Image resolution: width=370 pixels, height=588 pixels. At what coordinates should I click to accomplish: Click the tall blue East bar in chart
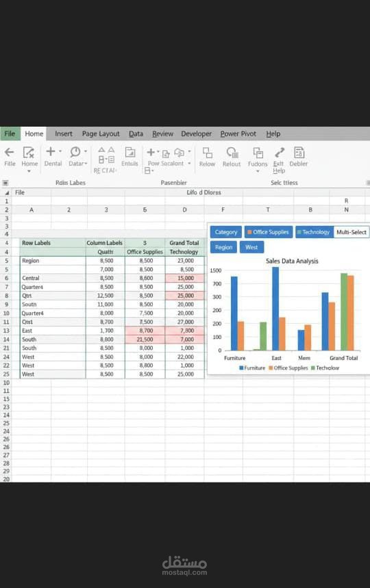[x=275, y=309]
